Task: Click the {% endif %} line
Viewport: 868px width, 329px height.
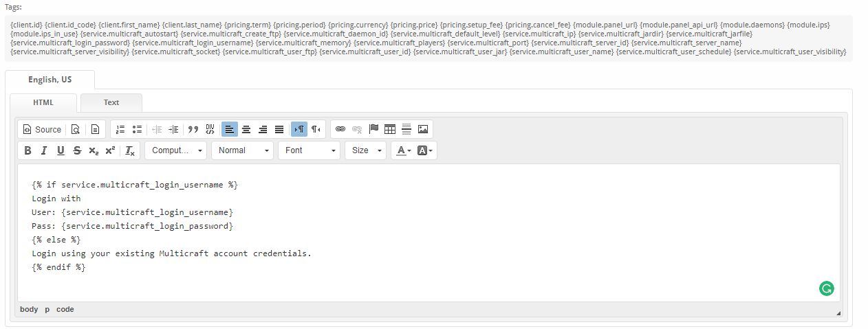Action: tap(58, 267)
